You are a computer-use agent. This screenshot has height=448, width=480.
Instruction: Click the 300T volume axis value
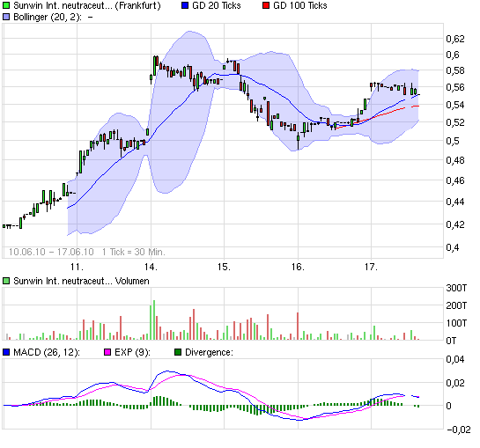(x=456, y=288)
